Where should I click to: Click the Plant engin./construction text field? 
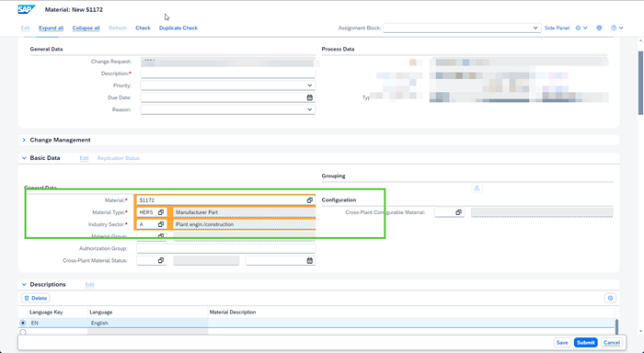coord(245,224)
